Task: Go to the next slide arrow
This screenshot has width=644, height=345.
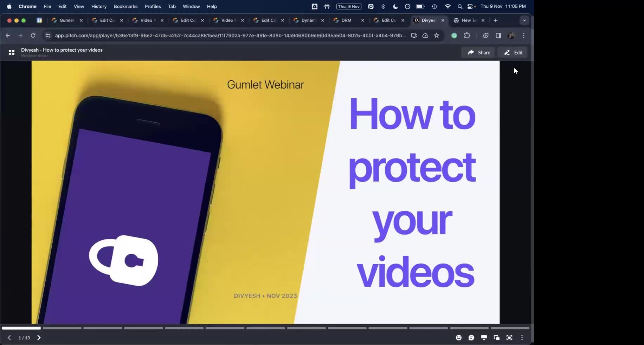Action: click(39, 338)
